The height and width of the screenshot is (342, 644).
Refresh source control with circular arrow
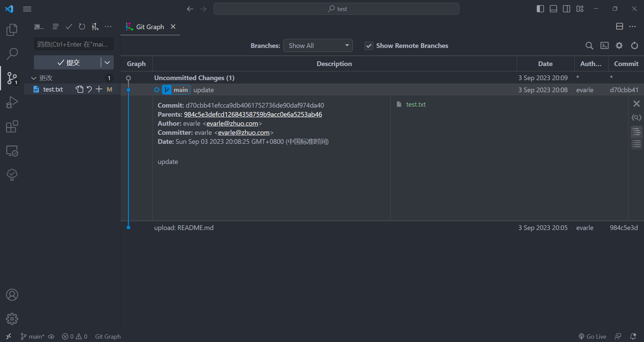[x=82, y=26]
